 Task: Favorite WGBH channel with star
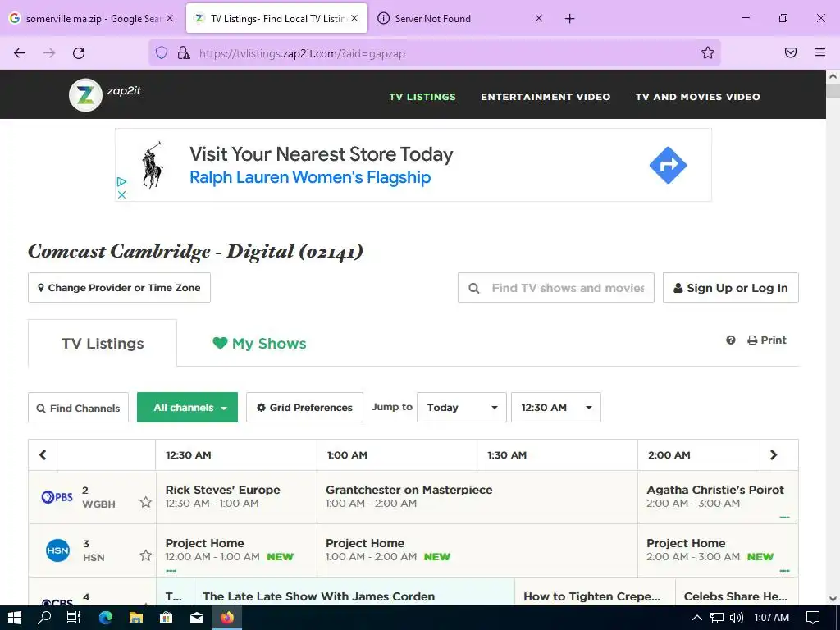[x=146, y=503]
